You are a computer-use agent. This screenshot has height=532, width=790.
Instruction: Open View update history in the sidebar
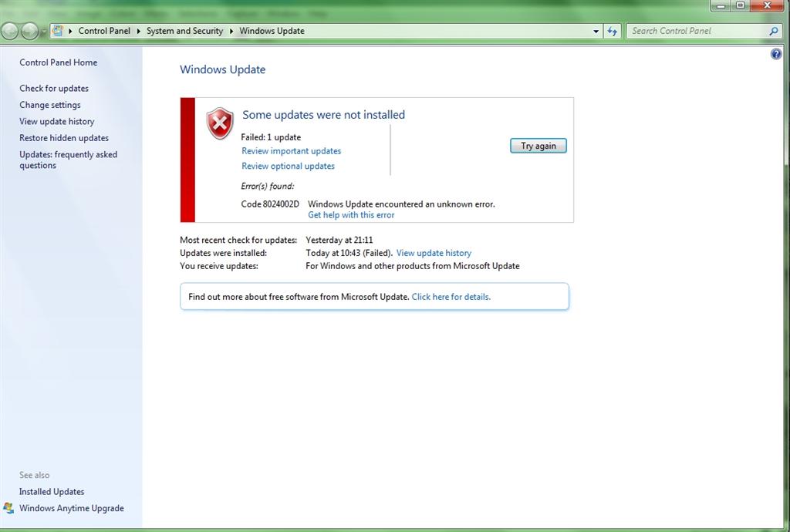point(57,121)
